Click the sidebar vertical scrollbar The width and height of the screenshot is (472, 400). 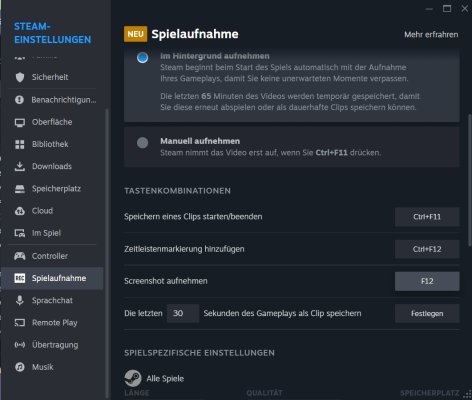point(107,253)
